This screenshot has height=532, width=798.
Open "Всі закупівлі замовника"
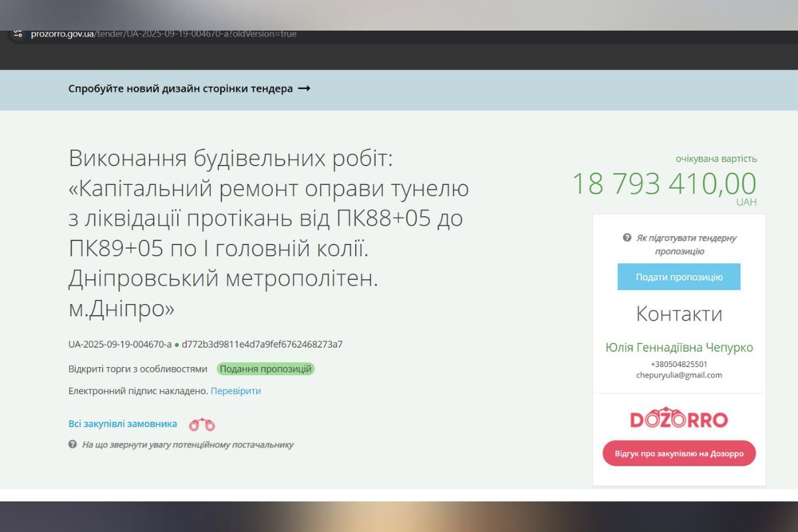(122, 423)
